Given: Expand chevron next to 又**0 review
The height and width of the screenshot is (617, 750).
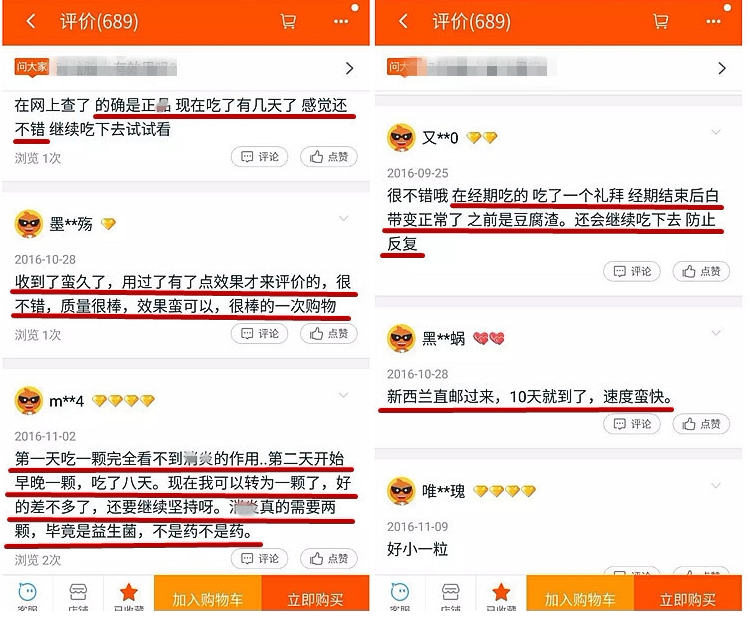Looking at the screenshot, I should pyautogui.click(x=716, y=132).
